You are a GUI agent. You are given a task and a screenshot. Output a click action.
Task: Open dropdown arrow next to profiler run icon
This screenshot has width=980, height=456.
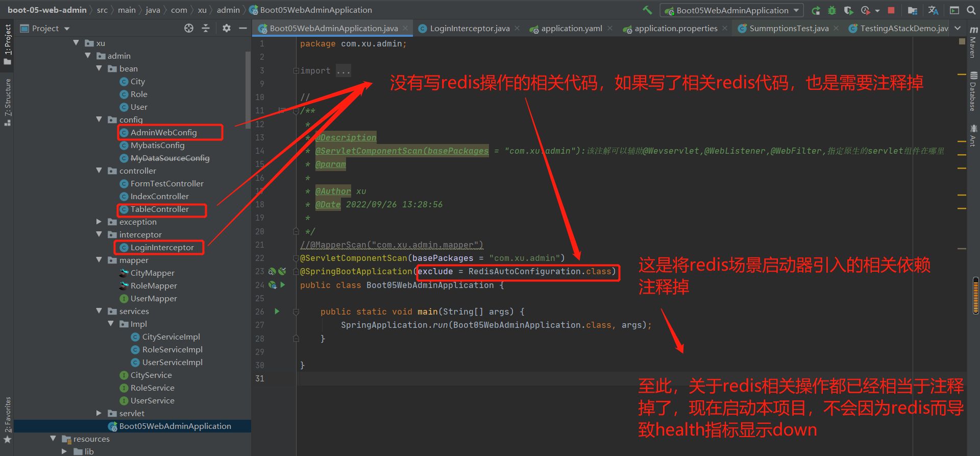click(x=877, y=10)
